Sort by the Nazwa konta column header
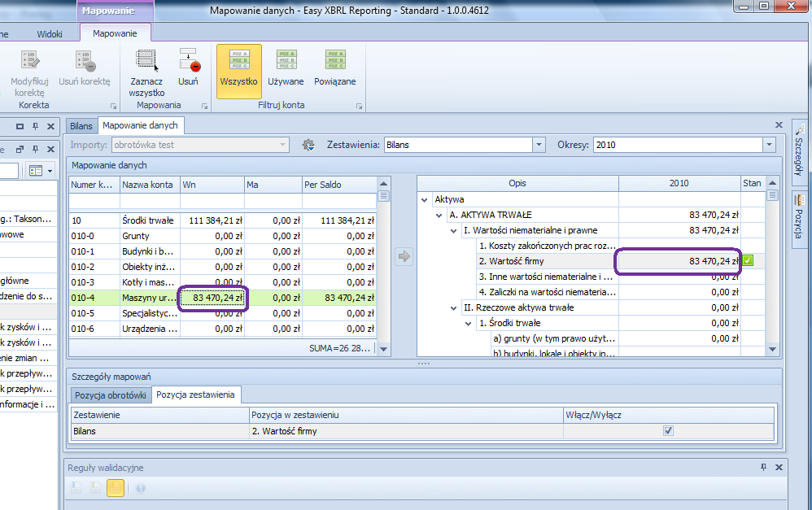 click(151, 185)
